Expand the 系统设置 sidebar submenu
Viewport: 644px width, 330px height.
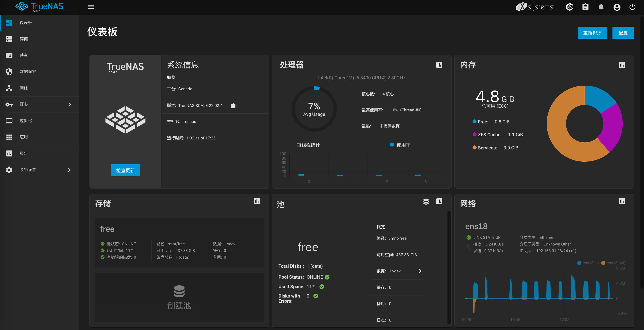[70, 170]
